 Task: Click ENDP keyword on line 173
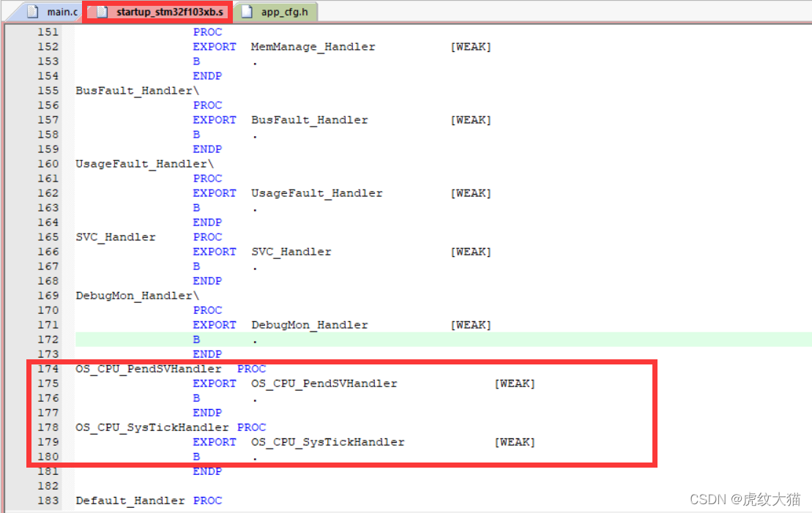tap(207, 354)
